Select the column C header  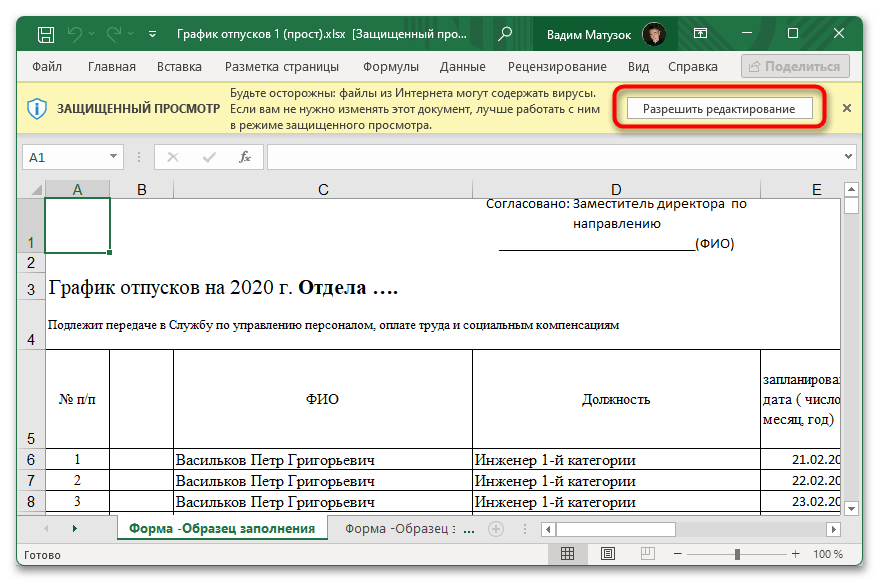point(322,190)
